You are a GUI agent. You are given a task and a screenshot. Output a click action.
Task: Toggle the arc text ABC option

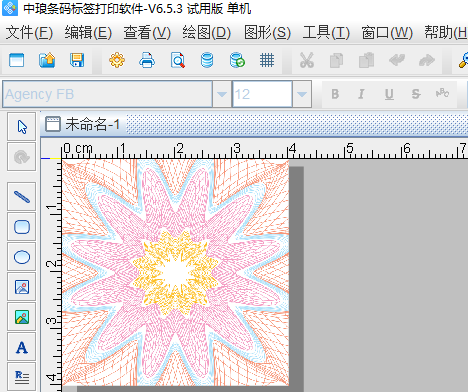pos(442,93)
